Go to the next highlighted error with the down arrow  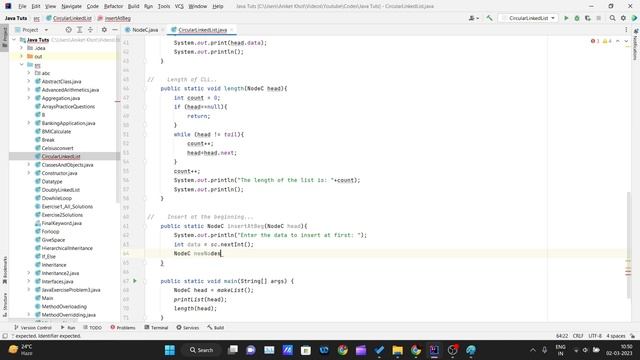(x=626, y=41)
